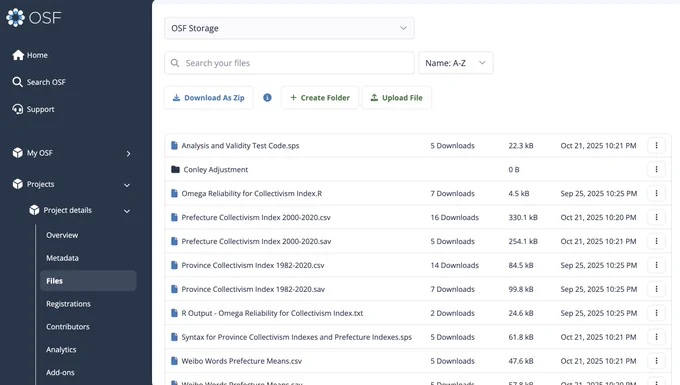Click the folder icon of Conley Adjustment
Image resolution: width=680 pixels, height=385 pixels.
[175, 170]
